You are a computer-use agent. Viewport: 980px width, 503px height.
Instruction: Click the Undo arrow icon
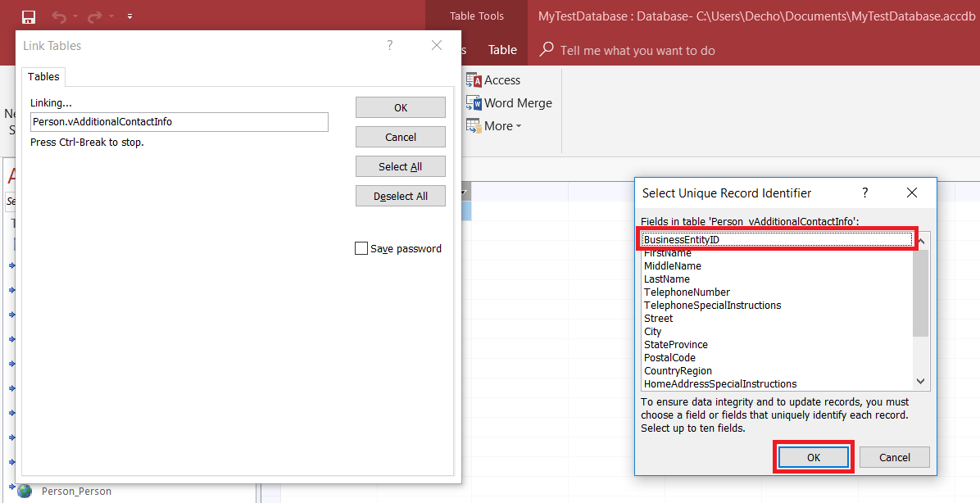[x=59, y=16]
